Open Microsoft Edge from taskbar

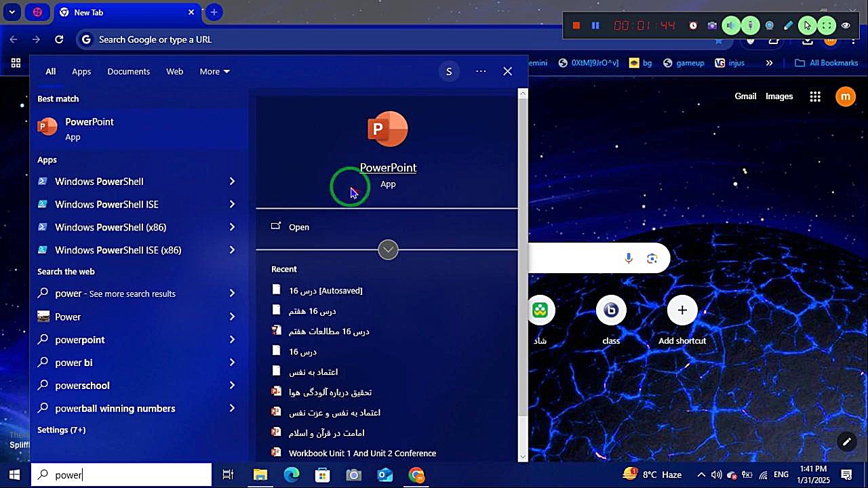pos(292,475)
